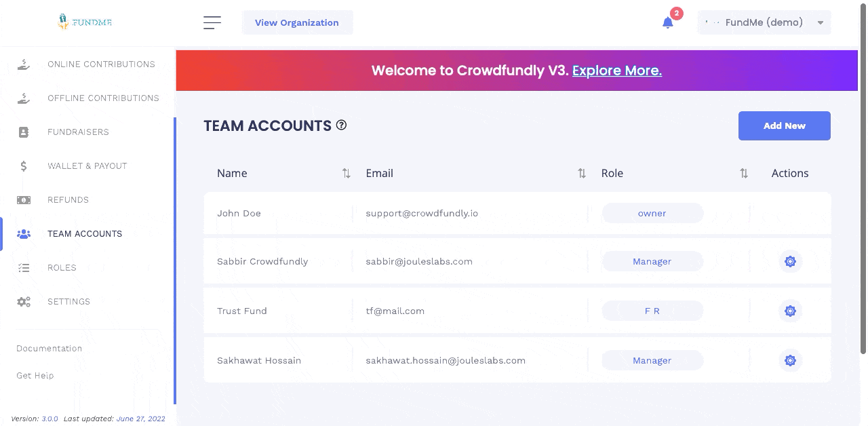868x426 pixels.
Task: Follow the Explore More link
Action: click(x=617, y=71)
